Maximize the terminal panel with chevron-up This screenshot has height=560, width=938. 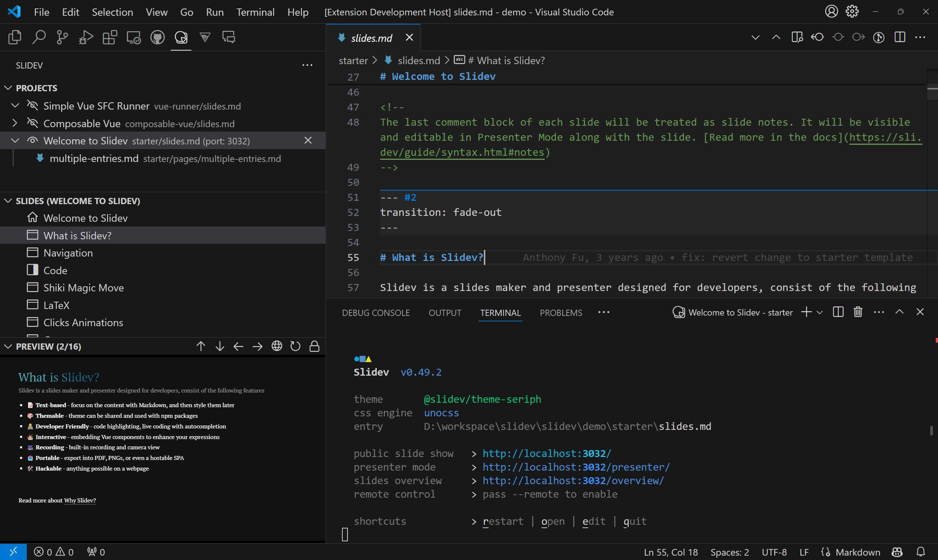pyautogui.click(x=900, y=312)
